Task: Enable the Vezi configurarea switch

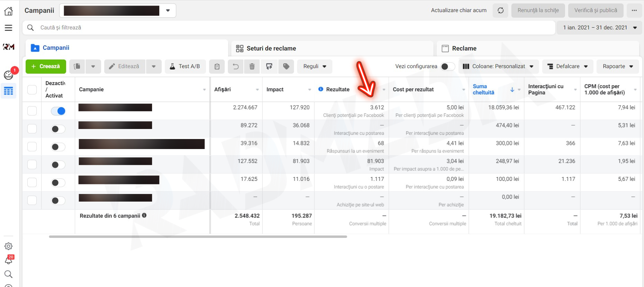Action: pyautogui.click(x=447, y=66)
